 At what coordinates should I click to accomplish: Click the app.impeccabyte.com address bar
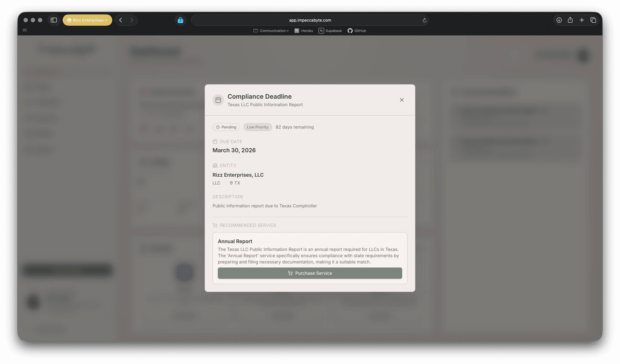(310, 20)
